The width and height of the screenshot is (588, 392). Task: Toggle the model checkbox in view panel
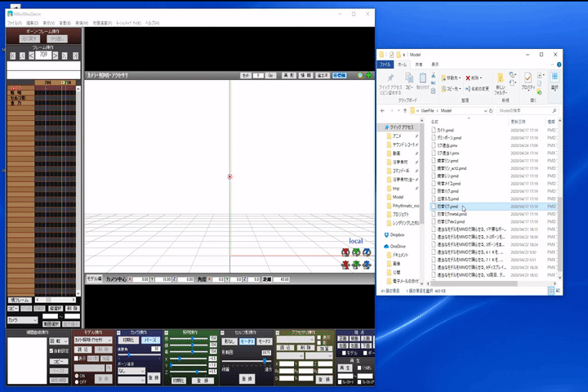pyautogui.click(x=345, y=353)
